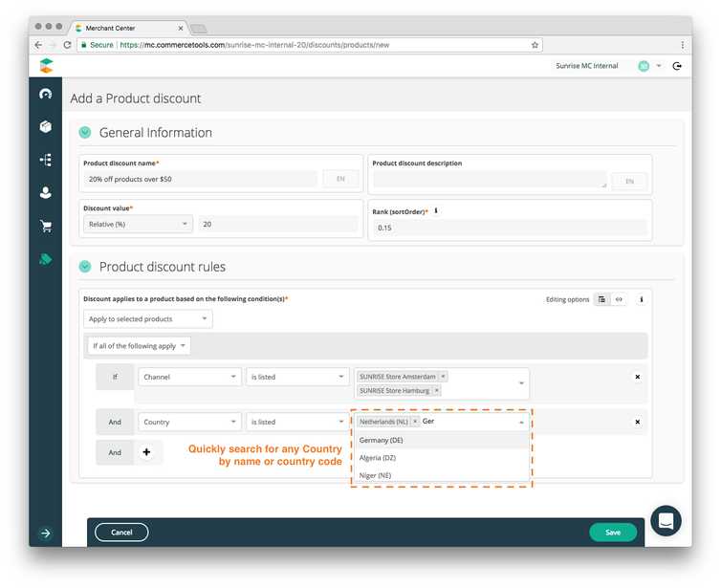Click the category tree icon in sidebar
Viewport: 721px width, 588px height.
click(45, 160)
